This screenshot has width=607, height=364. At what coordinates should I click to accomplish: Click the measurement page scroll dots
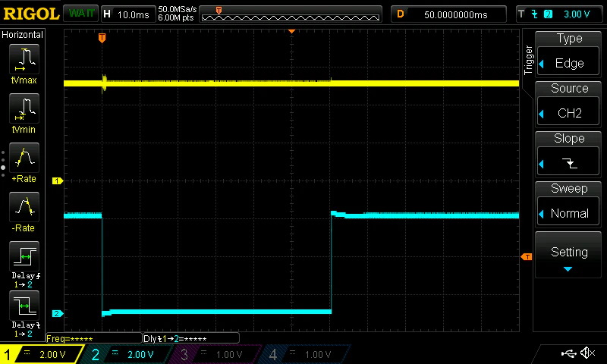pyautogui.click(x=3, y=164)
